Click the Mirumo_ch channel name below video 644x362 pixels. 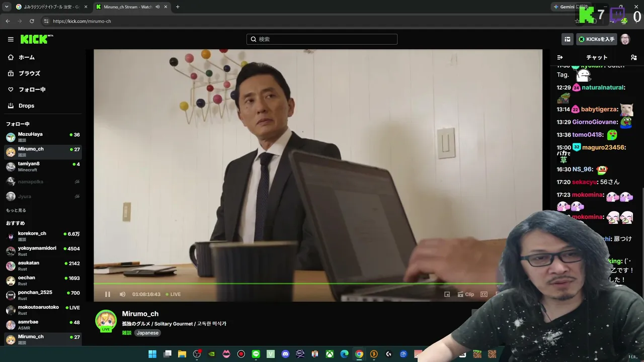(x=140, y=314)
